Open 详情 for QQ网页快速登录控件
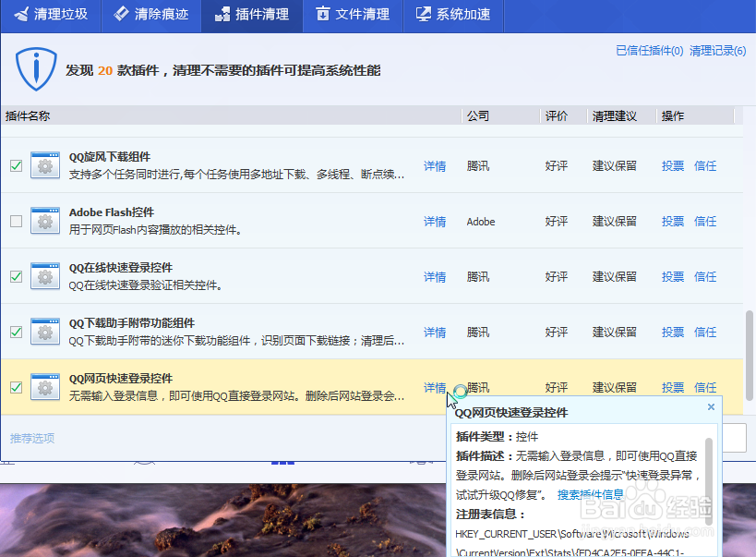Image resolution: width=756 pixels, height=557 pixels. coord(435,388)
